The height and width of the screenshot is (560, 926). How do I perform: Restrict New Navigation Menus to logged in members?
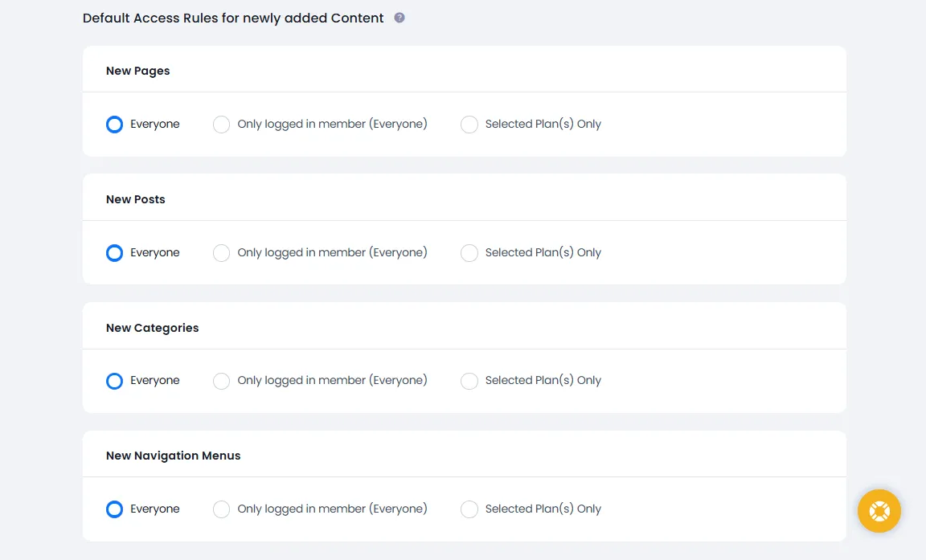[221, 509]
